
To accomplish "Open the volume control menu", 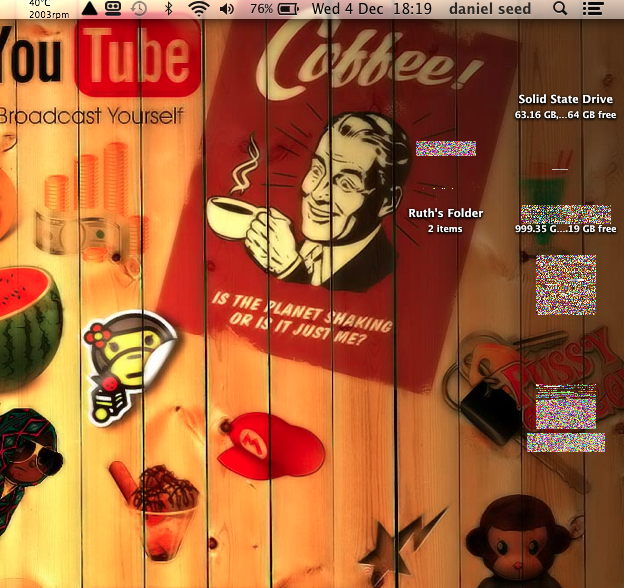I will pos(227,8).
